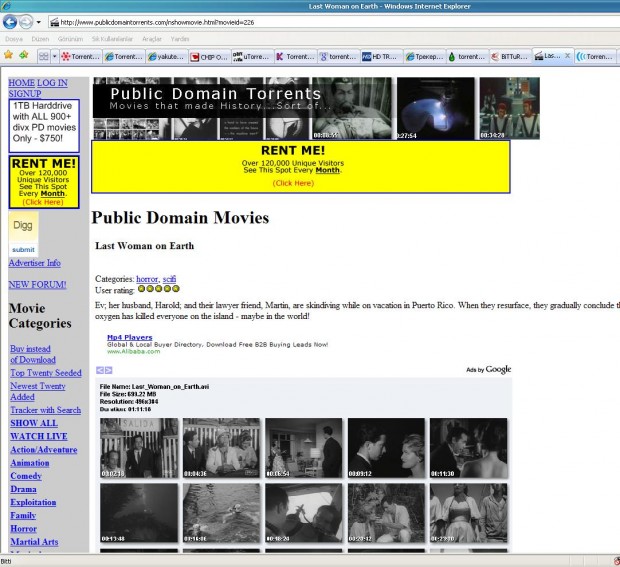Open the Favorites star icon

(8, 55)
